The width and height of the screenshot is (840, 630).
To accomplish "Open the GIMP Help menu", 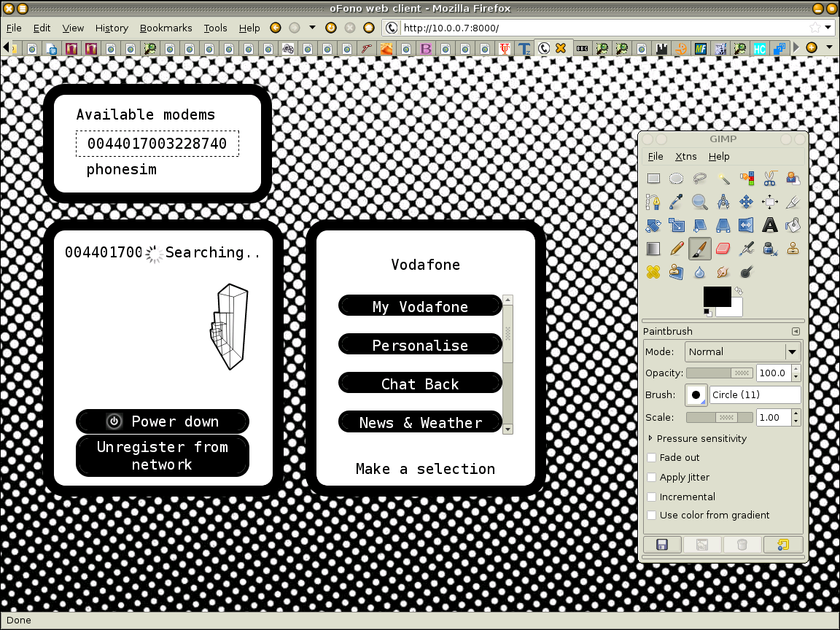I will 719,157.
